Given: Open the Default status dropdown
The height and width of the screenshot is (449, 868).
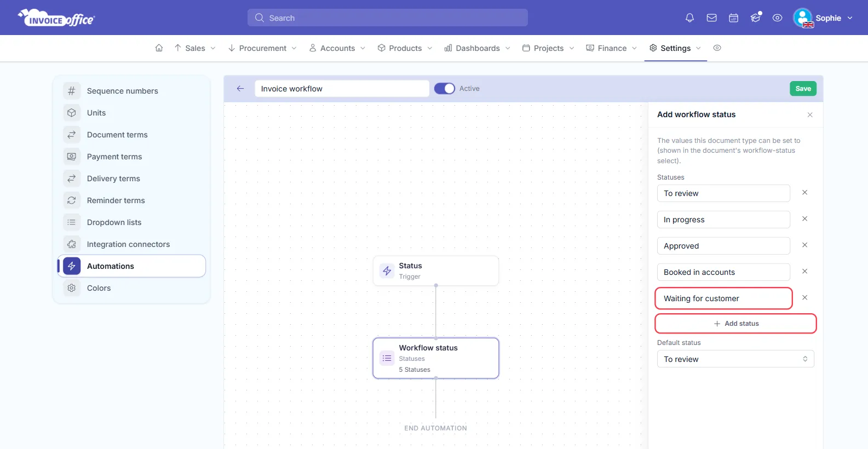Looking at the screenshot, I should pyautogui.click(x=735, y=359).
